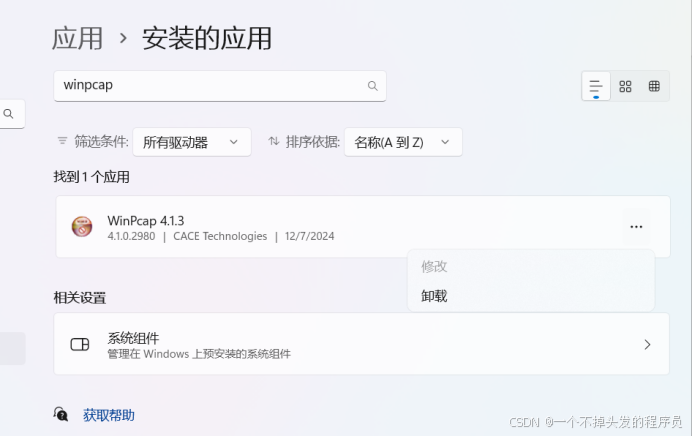Click the 排序依据 label
Viewport: 692px width, 436px height.
313,142
